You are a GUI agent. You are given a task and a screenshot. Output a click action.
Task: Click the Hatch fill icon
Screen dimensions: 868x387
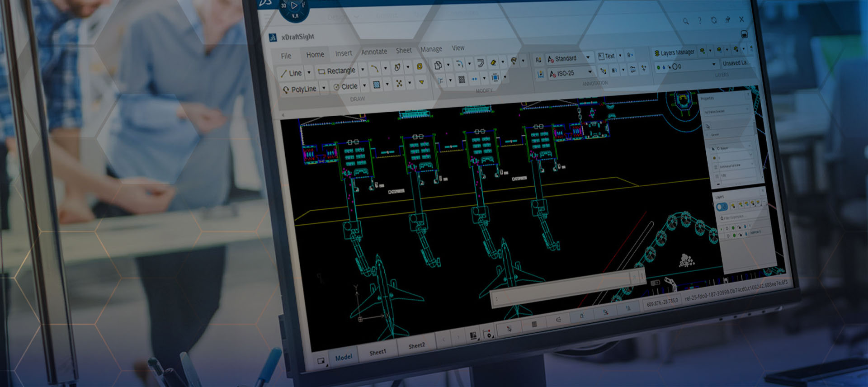[x=376, y=84]
